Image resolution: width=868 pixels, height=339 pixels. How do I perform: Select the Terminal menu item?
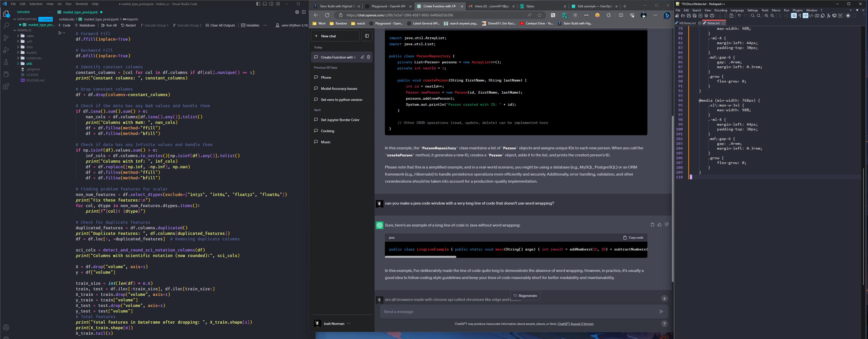(82, 3)
